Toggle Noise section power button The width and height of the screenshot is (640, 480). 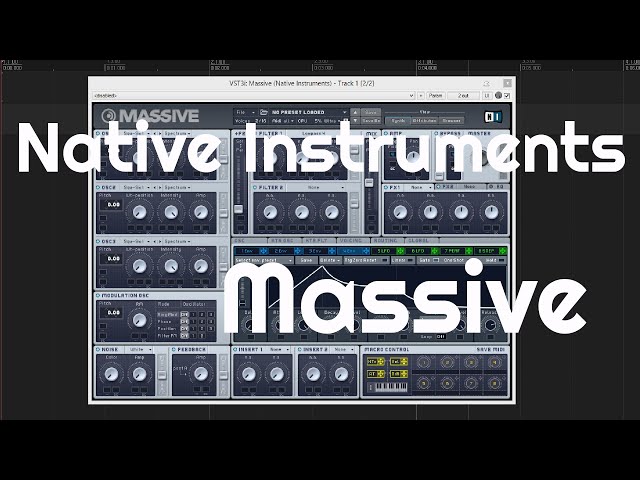coord(98,349)
